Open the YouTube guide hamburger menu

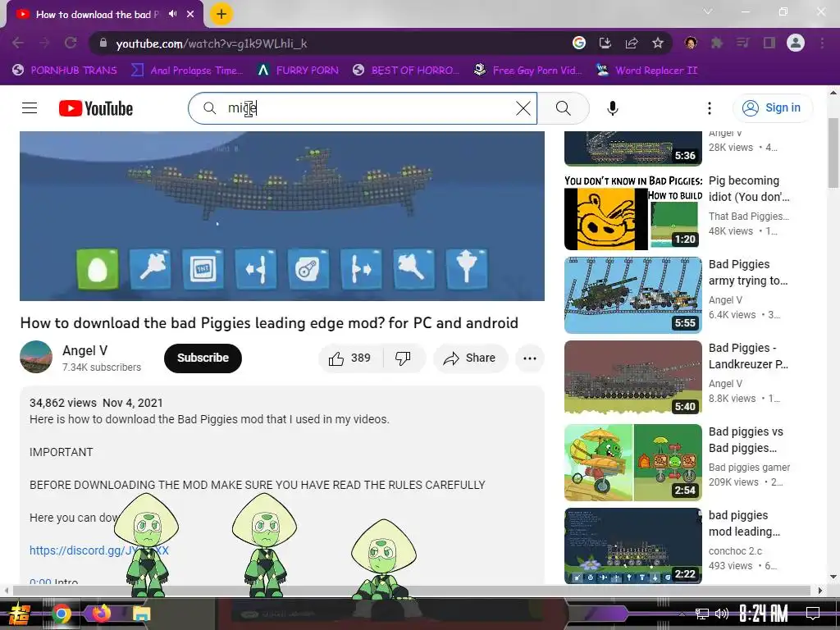point(30,108)
